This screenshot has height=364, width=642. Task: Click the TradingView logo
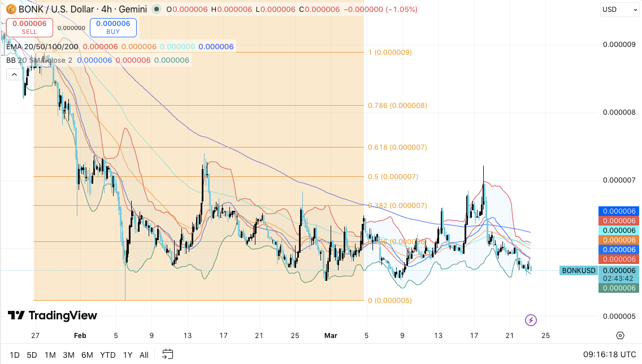(x=53, y=315)
